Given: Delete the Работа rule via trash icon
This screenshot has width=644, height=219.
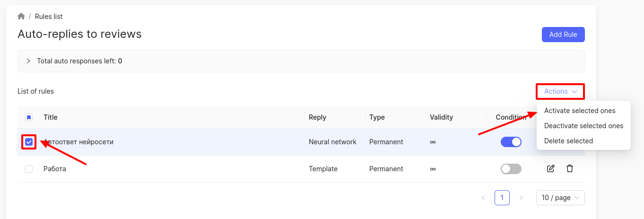Looking at the screenshot, I should [570, 169].
